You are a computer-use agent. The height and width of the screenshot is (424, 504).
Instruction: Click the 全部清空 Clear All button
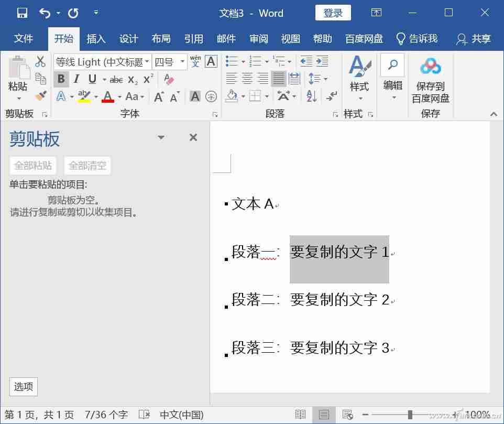pos(87,166)
